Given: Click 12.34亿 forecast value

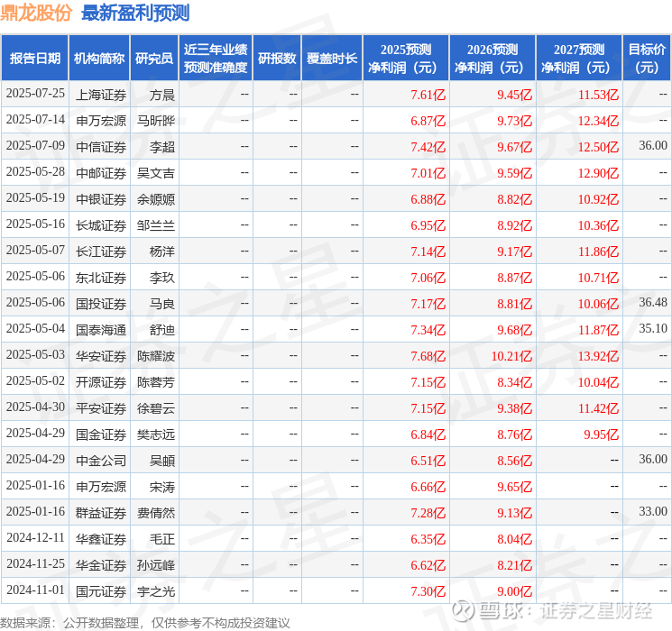Looking at the screenshot, I should pos(598,121).
